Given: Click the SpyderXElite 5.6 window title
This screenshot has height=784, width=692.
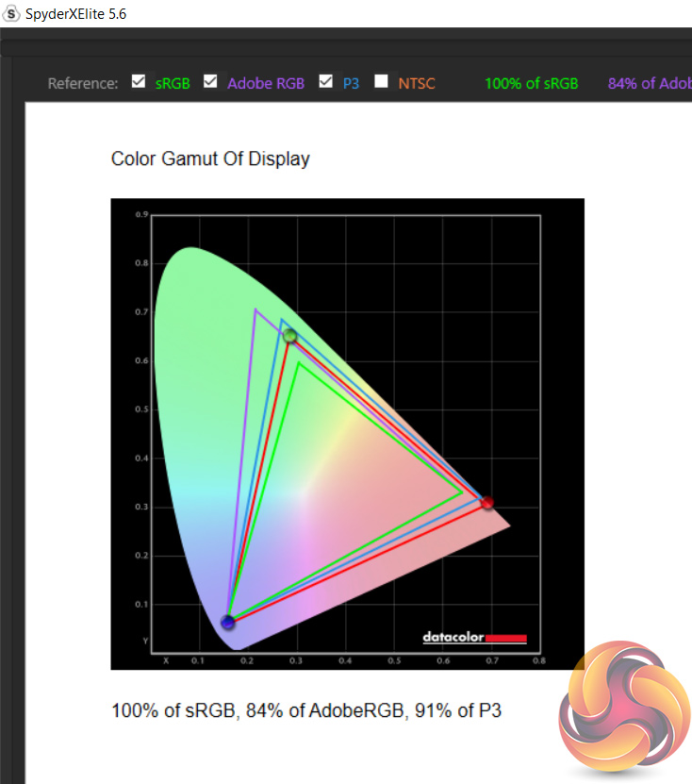Looking at the screenshot, I should [x=76, y=14].
